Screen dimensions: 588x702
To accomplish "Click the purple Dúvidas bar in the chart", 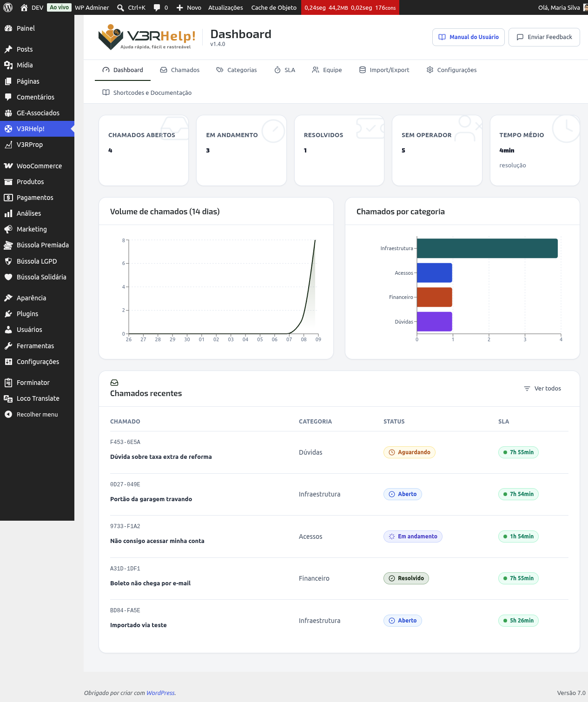I will (435, 322).
